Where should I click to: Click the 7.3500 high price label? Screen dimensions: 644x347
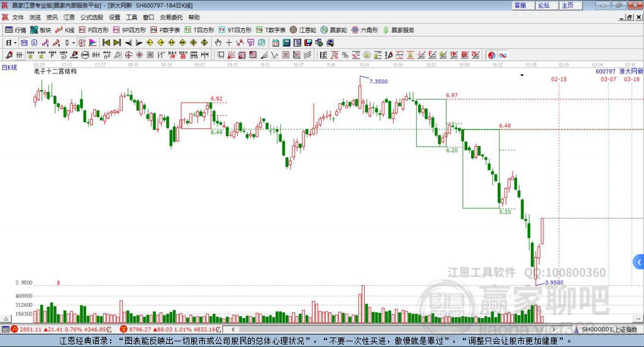point(378,81)
